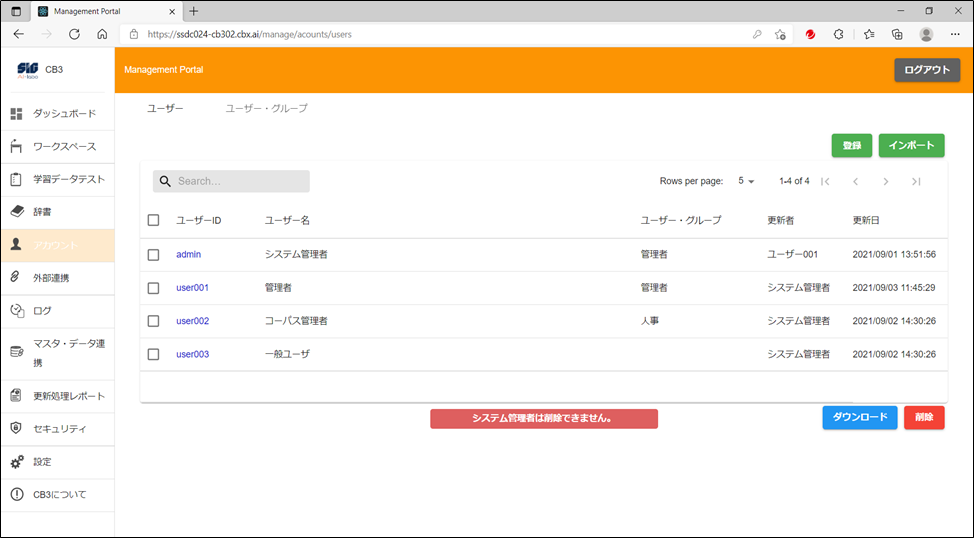Expand the ログ sidebar menu item
The image size is (974, 538).
42,311
